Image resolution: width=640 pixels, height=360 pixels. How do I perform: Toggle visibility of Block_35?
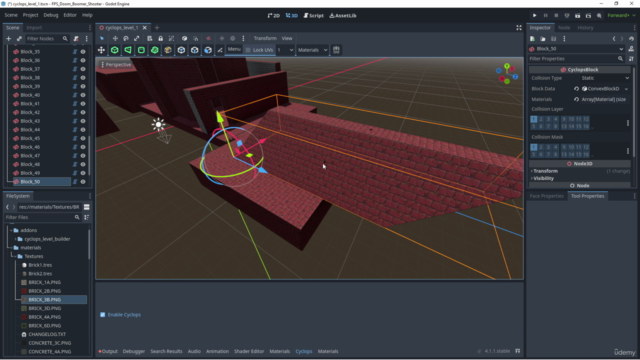[x=83, y=52]
